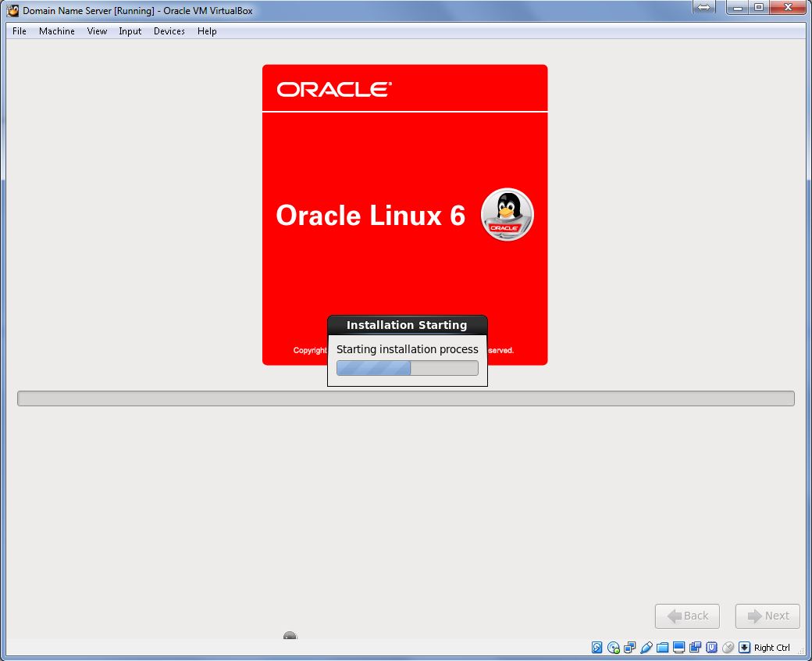Image resolution: width=812 pixels, height=661 pixels.
Task: Open the Devices menu
Action: (169, 31)
